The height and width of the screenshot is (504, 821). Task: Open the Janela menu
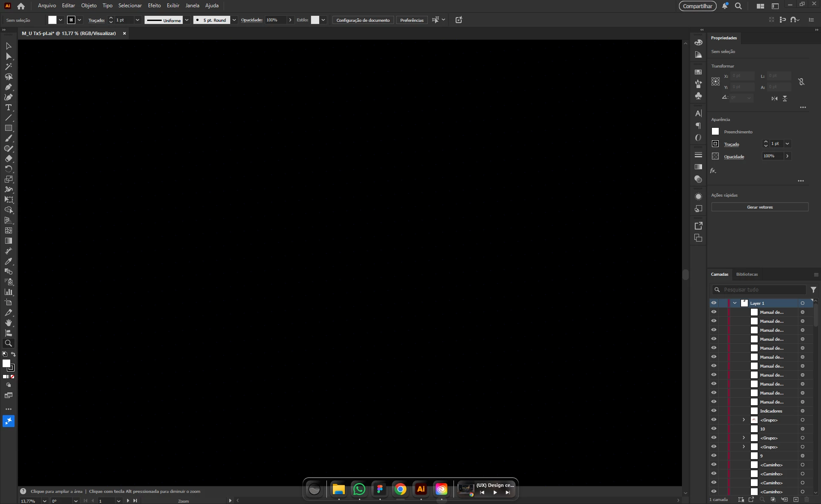point(193,6)
